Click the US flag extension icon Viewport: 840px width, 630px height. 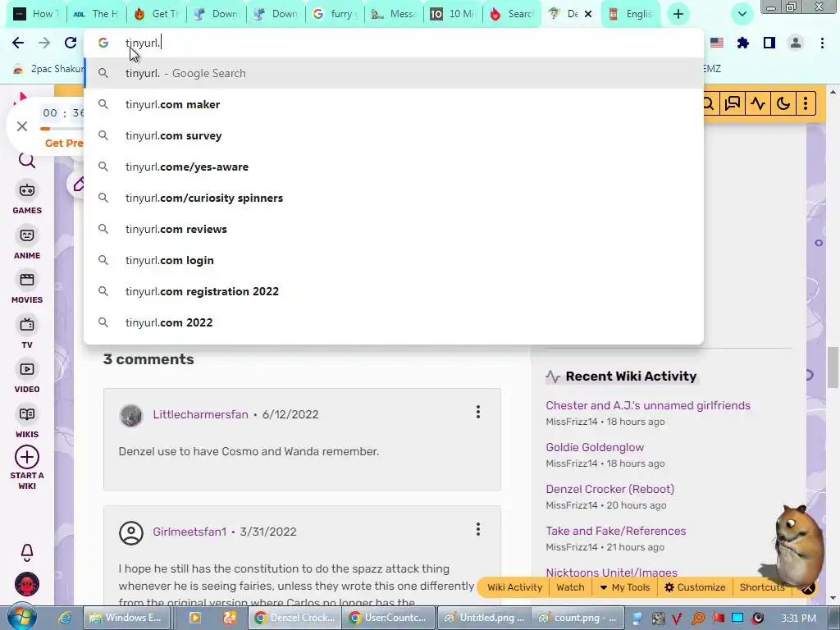tap(717, 43)
